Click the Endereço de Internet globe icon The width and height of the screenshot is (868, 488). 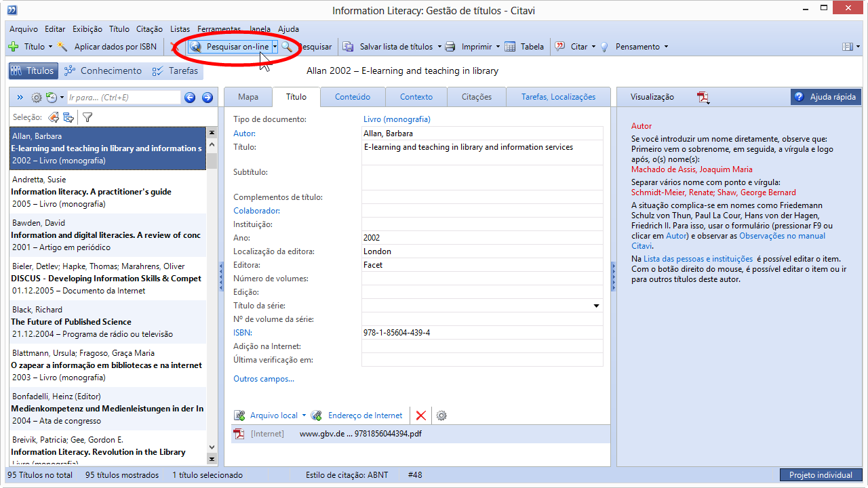click(x=316, y=415)
